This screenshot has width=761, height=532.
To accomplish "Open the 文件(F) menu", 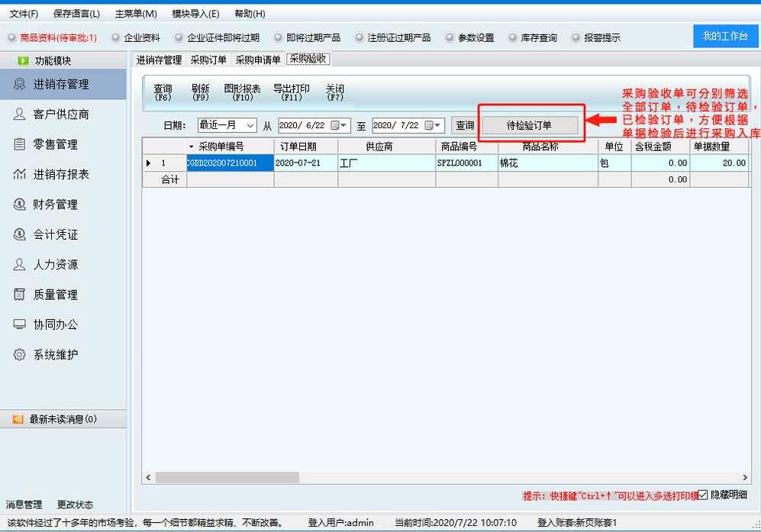I will click(x=24, y=14).
